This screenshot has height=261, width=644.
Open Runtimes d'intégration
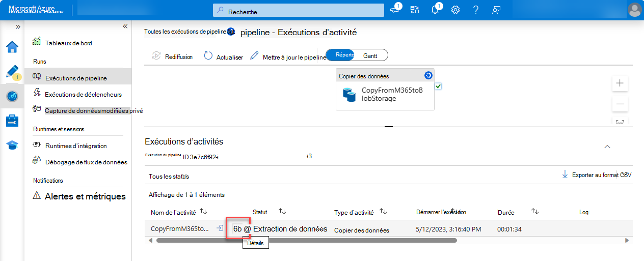(x=76, y=146)
